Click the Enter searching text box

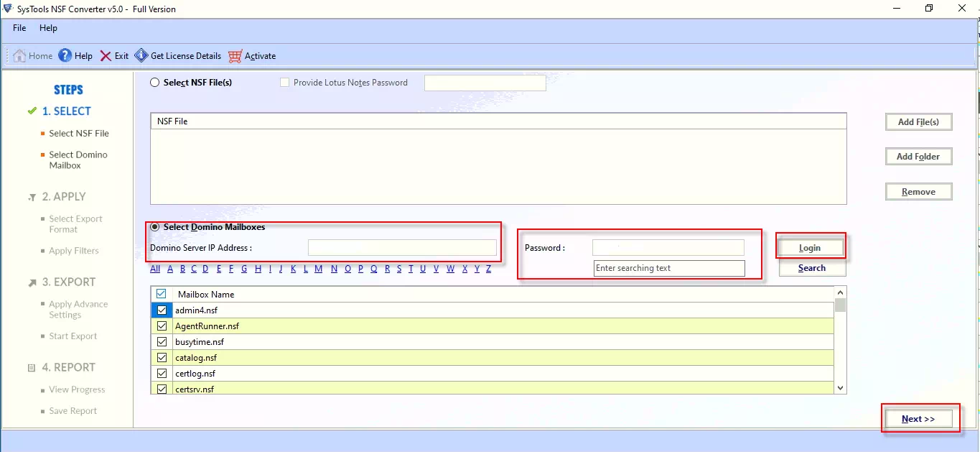tap(670, 268)
